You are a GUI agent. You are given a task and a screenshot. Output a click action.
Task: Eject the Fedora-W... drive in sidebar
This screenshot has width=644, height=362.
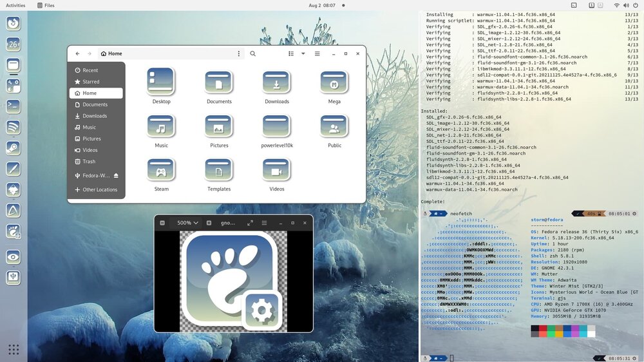(x=116, y=176)
